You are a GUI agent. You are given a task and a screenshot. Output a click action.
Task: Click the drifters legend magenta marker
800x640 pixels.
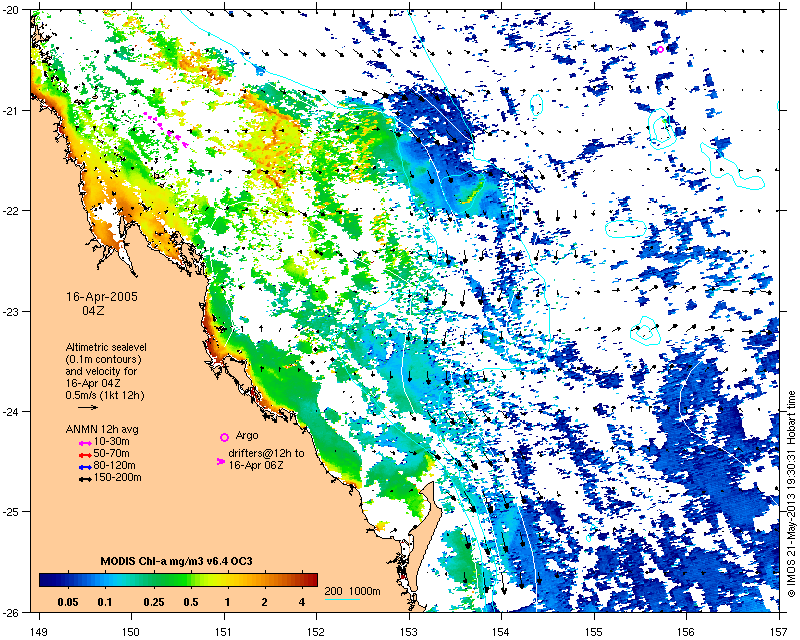[221, 461]
